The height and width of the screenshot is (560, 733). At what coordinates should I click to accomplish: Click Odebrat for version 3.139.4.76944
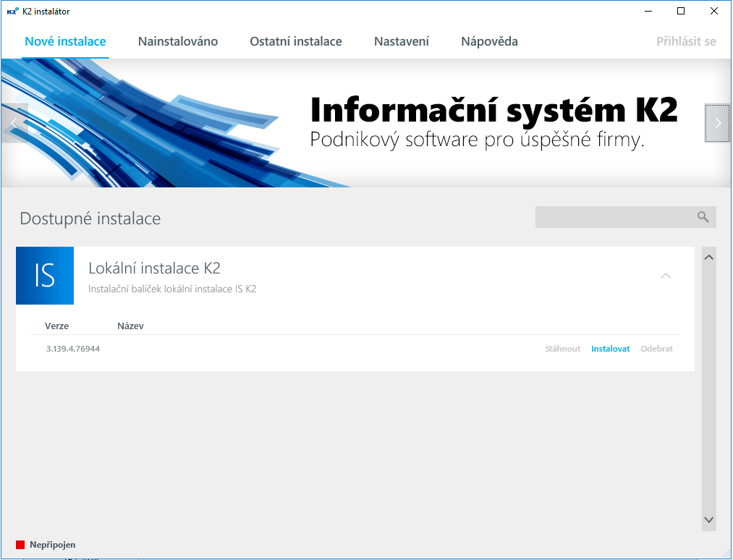[x=656, y=349]
